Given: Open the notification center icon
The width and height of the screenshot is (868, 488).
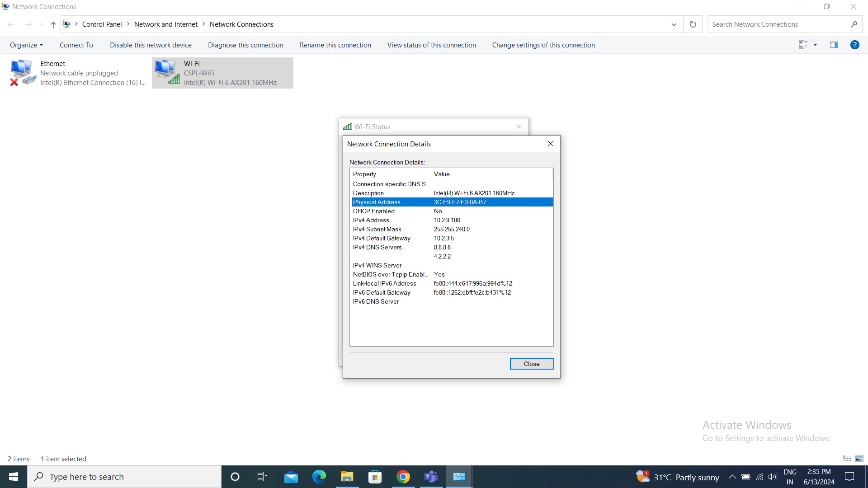Looking at the screenshot, I should (849, 477).
